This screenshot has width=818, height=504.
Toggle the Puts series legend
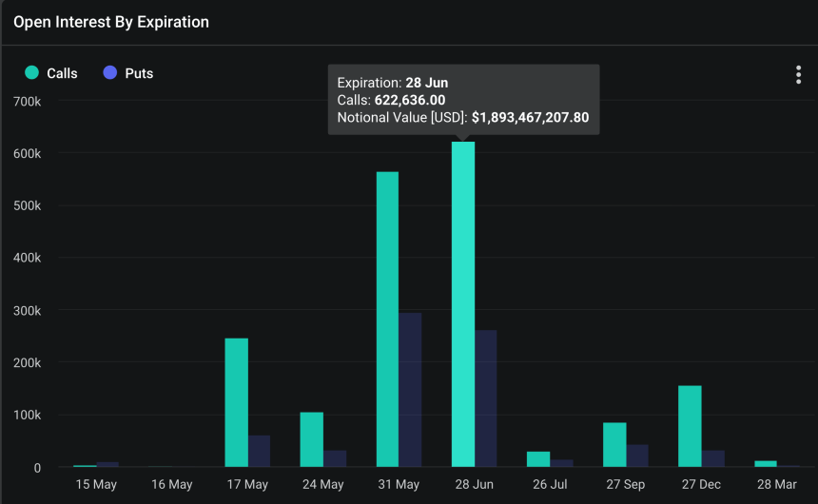(139, 73)
